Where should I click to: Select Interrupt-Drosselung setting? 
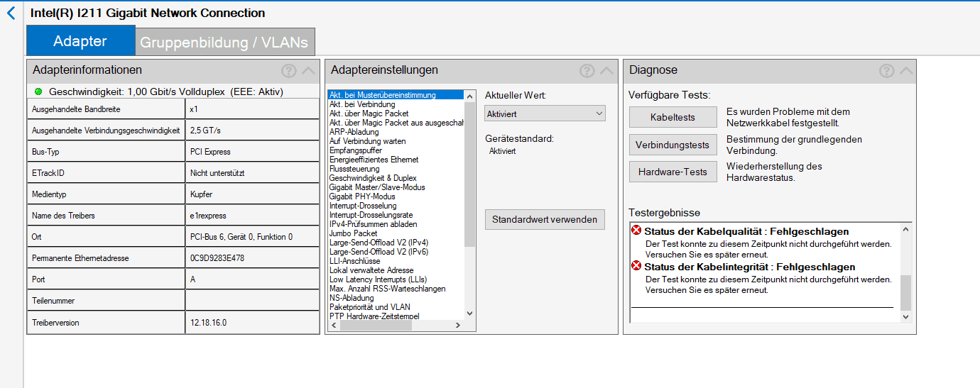click(x=396, y=206)
